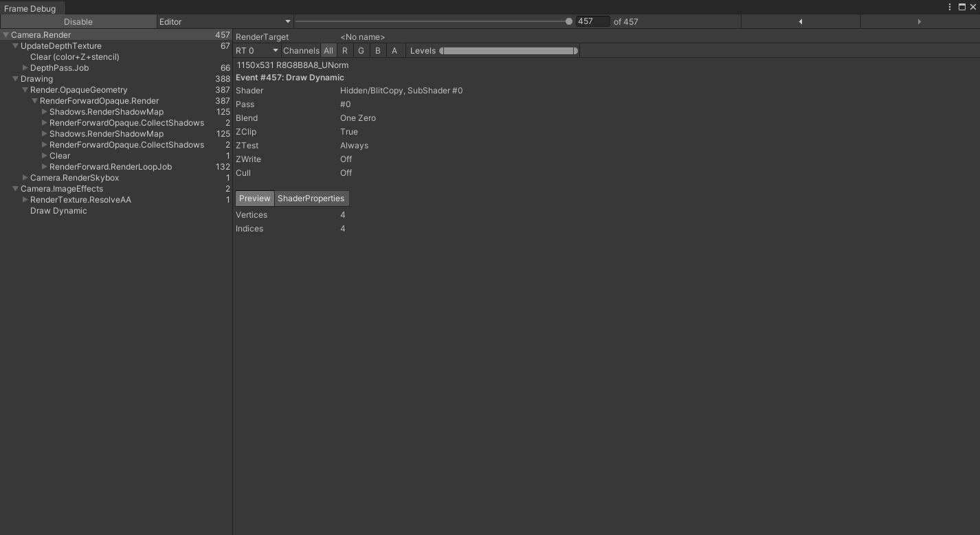Image resolution: width=980 pixels, height=535 pixels.
Task: Click the Indices count value
Action: coord(343,229)
